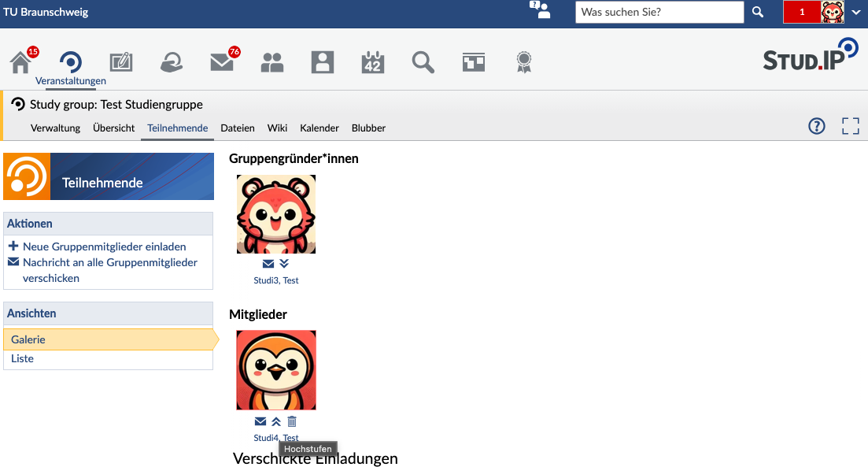This screenshot has width=868, height=467.
Task: Click Neue Gruppenmitglieder einladen
Action: click(104, 246)
